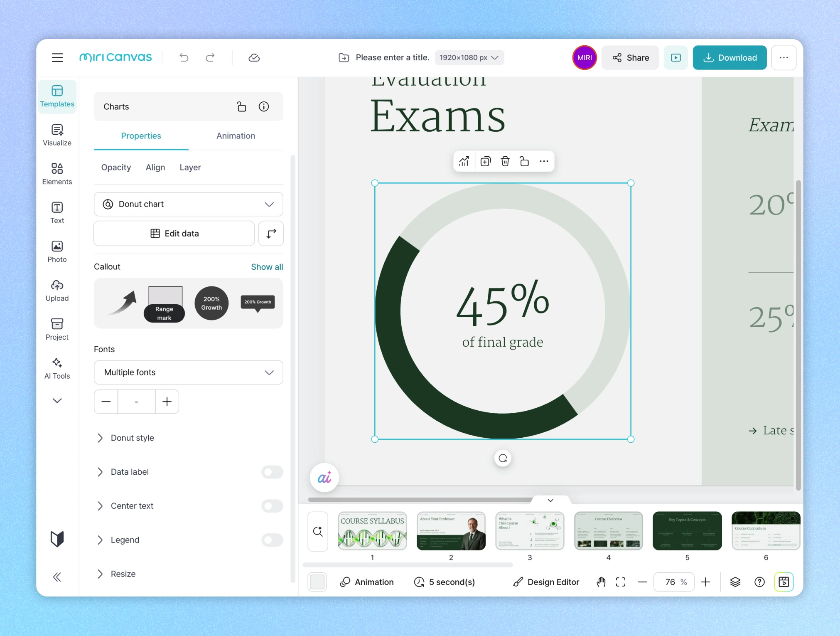Open the Elements sidebar panel
This screenshot has height=636, width=840.
(57, 174)
